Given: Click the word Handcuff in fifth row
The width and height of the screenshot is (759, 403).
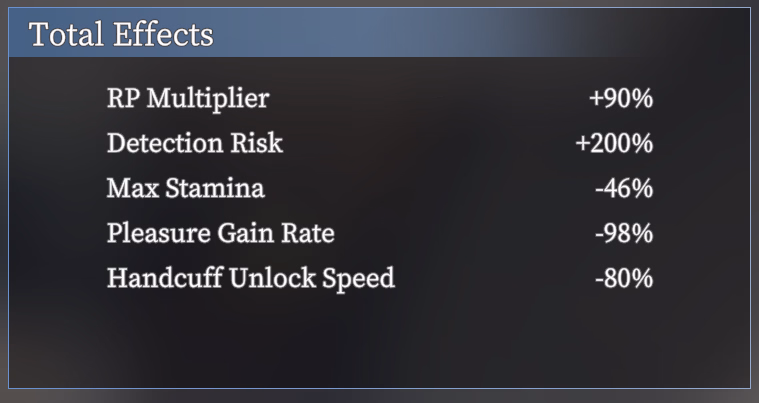Looking at the screenshot, I should click(x=164, y=278).
